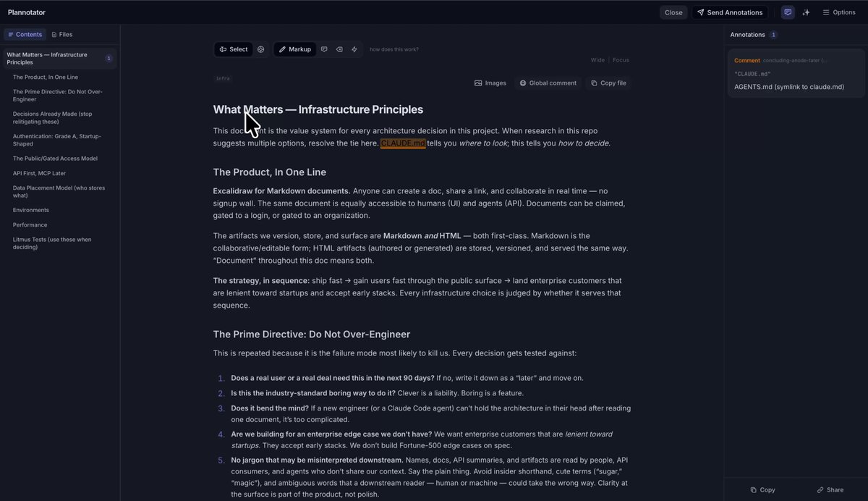868x501 pixels.
Task: Choose the comment bubble tool in toolbar
Action: pos(324,49)
